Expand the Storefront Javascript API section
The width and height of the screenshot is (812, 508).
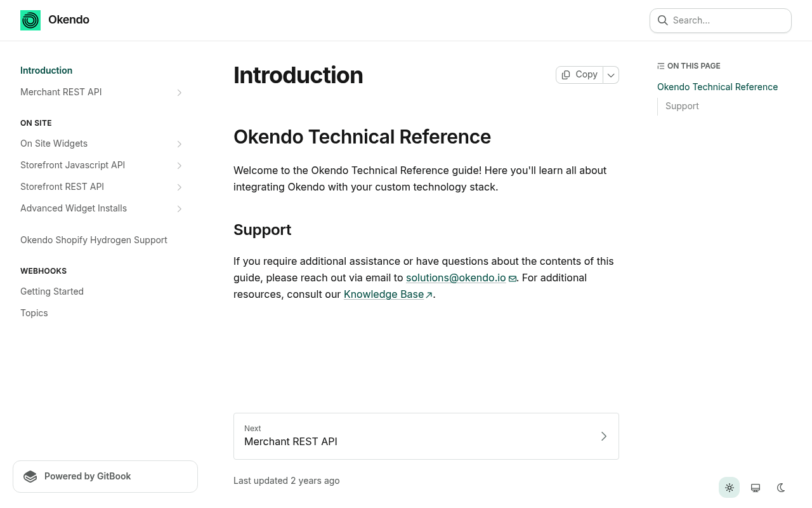click(x=180, y=166)
